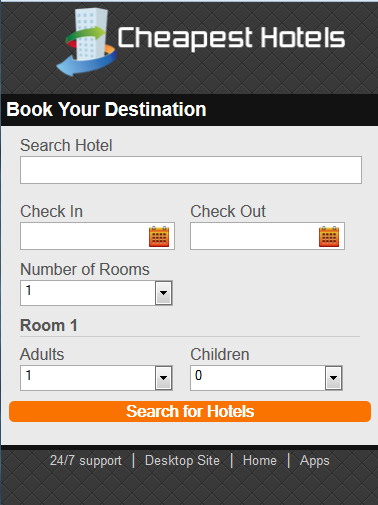This screenshot has height=505, width=378.
Task: Expand the Adults dropdown arrow
Action: click(163, 378)
